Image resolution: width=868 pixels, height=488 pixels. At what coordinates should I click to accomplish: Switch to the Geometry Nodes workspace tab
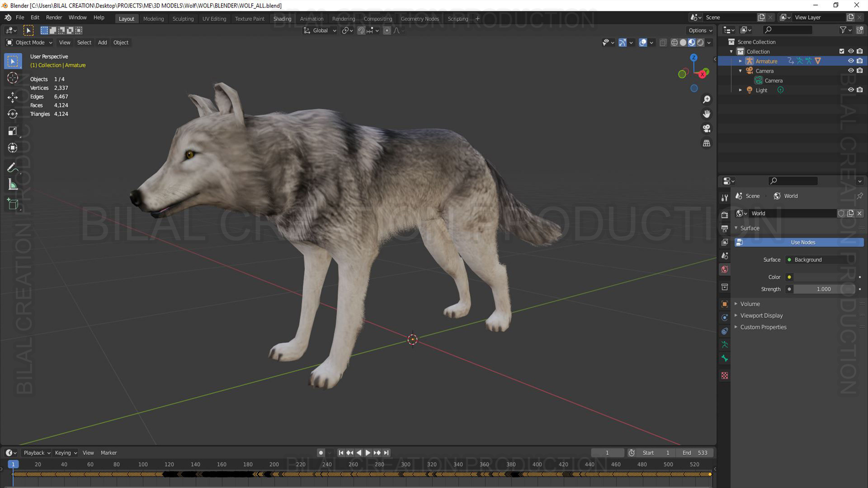420,19
